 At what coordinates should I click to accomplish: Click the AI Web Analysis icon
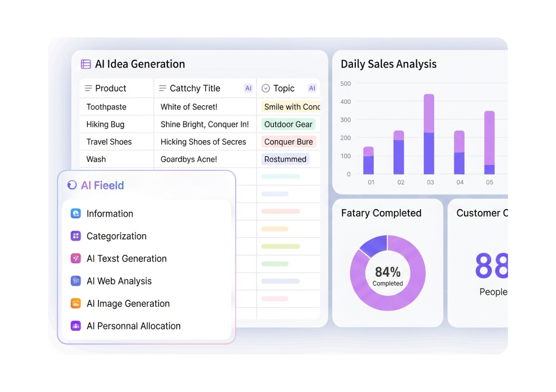[76, 281]
